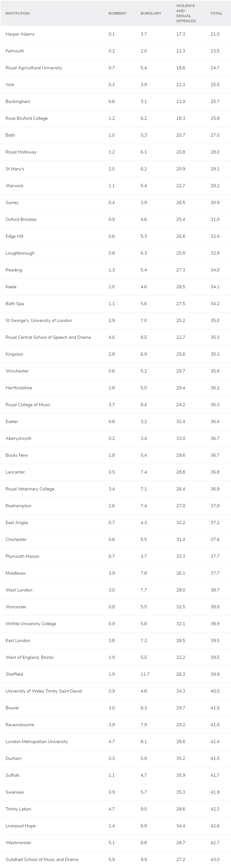Select the Harper Adams institution row
The image size is (231, 868).
[x=20, y=34]
